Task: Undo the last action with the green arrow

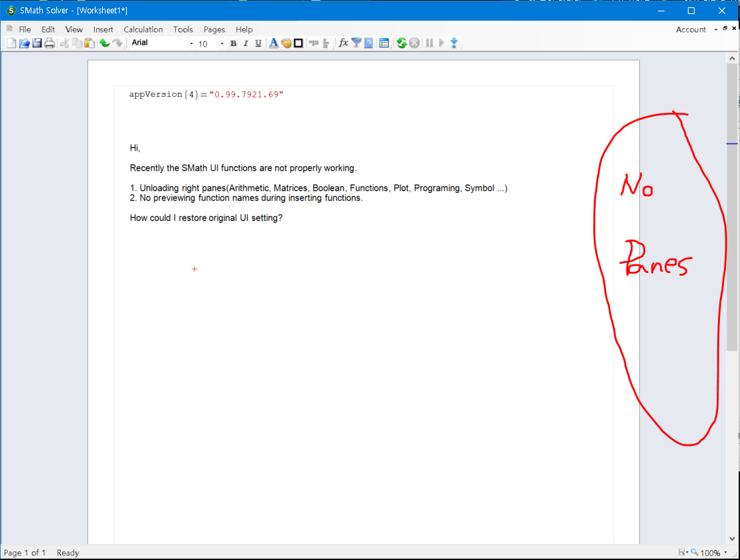Action: (104, 43)
